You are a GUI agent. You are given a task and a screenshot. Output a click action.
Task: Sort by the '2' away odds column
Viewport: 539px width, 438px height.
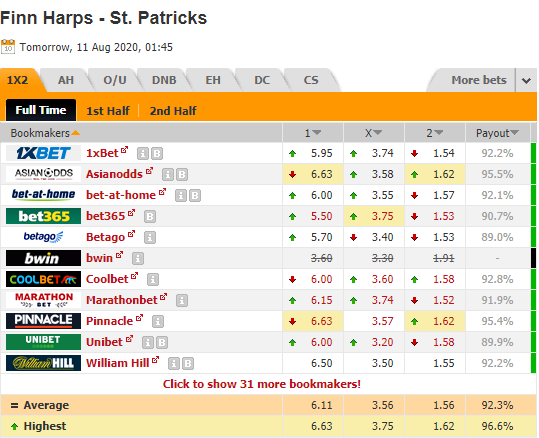(x=435, y=133)
